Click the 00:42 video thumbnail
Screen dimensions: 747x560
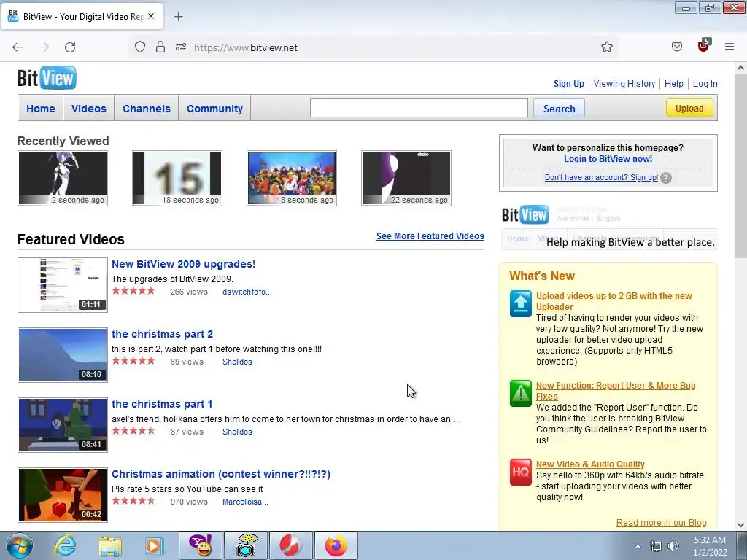coord(63,495)
